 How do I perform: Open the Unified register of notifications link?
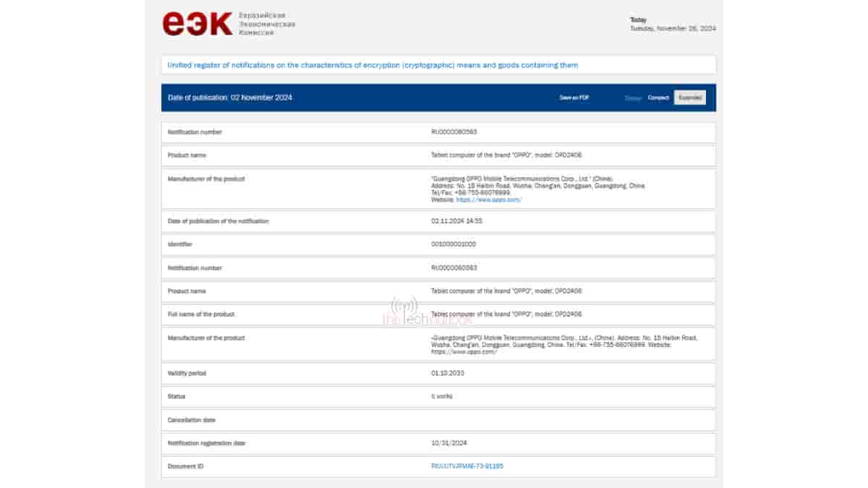pyautogui.click(x=373, y=65)
